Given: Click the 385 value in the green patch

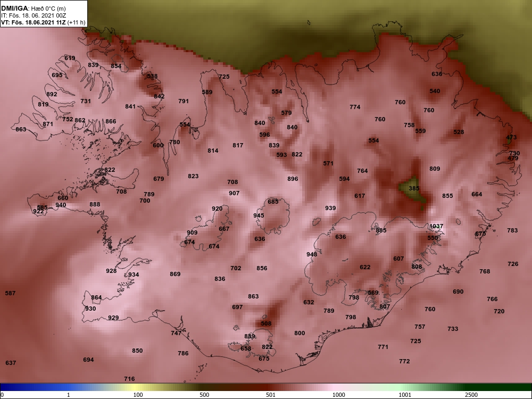Looking at the screenshot, I should 414,188.
